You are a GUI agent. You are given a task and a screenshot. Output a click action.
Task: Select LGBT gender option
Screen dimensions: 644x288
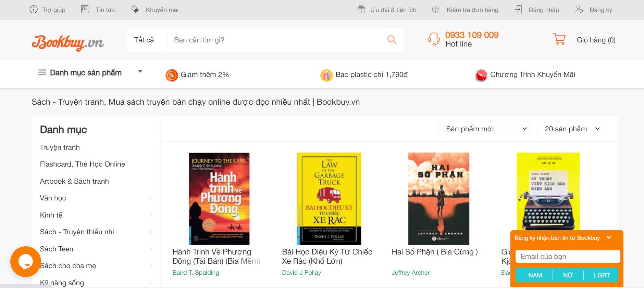pyautogui.click(x=602, y=275)
